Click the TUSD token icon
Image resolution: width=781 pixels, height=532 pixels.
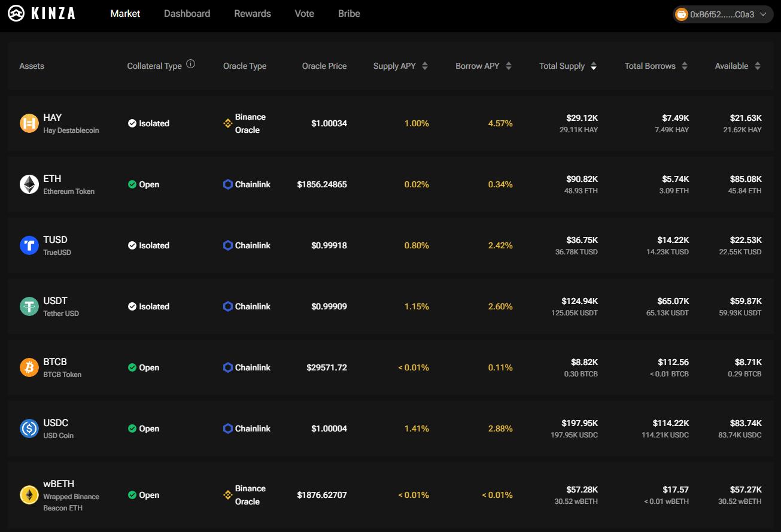click(x=29, y=245)
